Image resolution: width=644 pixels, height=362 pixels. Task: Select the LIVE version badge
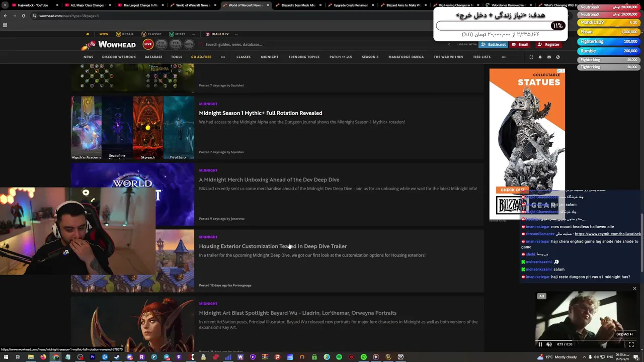148,44
